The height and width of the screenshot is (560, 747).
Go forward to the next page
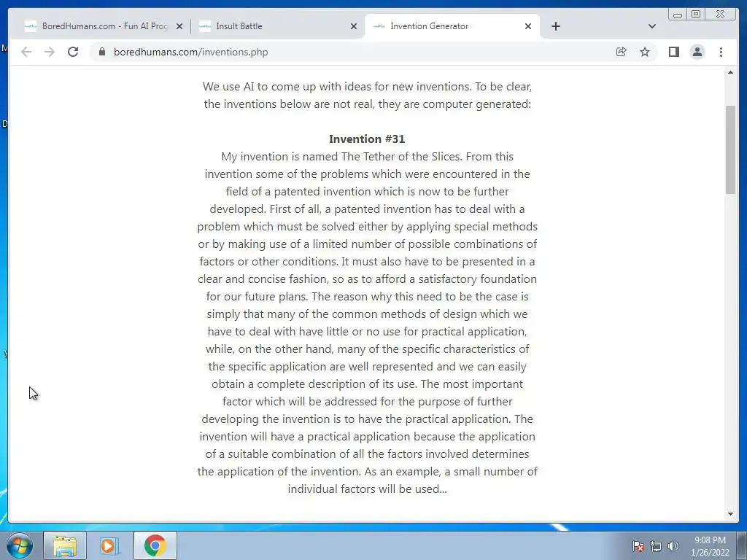(50, 52)
